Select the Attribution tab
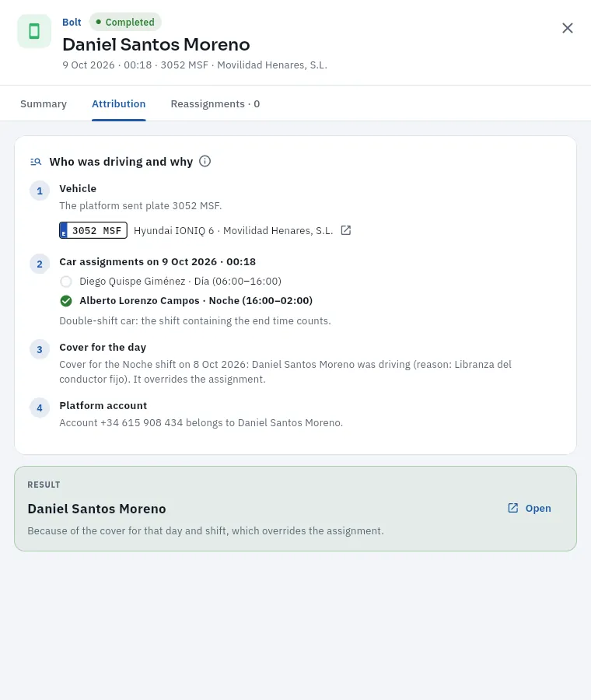Screen dimensions: 591x700 pos(119,103)
